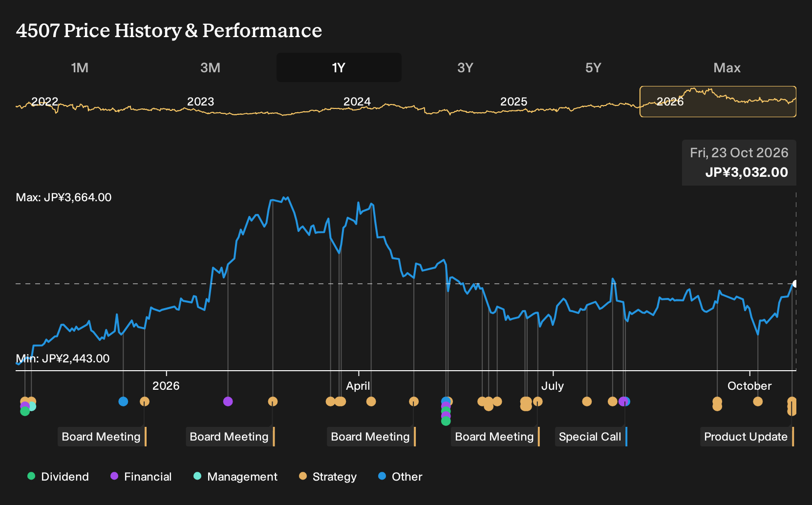The width and height of the screenshot is (812, 505).
Task: Click the green Dividend dot in mid-May stack
Action: click(446, 421)
